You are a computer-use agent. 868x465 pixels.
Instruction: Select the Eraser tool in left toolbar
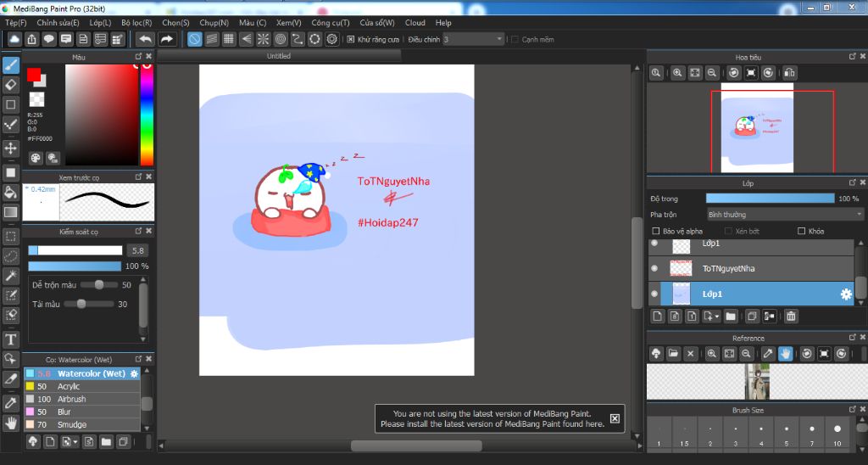pos(11,84)
